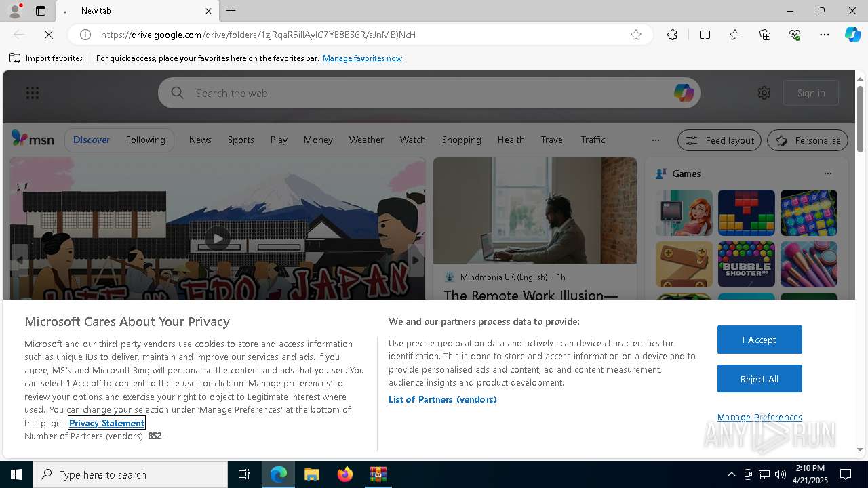Image resolution: width=868 pixels, height=488 pixels.
Task: View site information icon in address bar
Action: pos(85,35)
